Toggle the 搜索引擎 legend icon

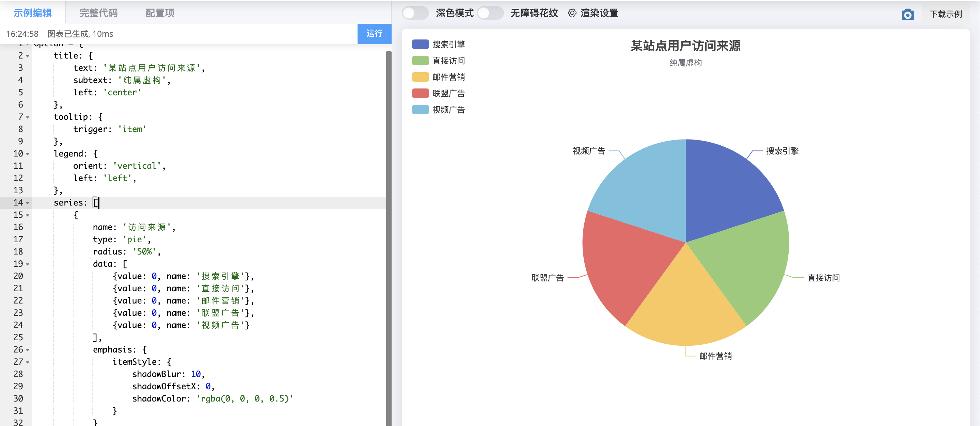coord(420,44)
